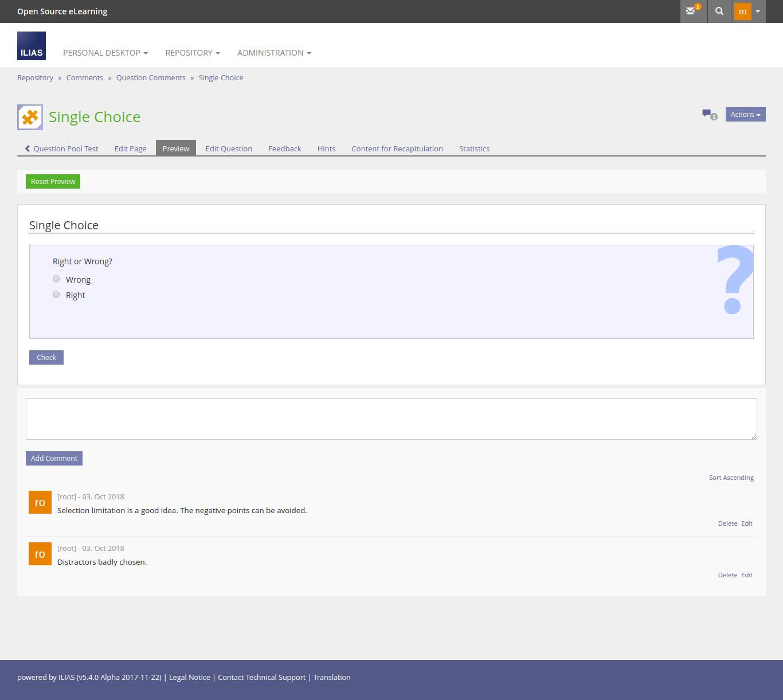Click the Single Choice puzzle icon
Image resolution: width=783 pixels, height=700 pixels.
[x=30, y=117]
